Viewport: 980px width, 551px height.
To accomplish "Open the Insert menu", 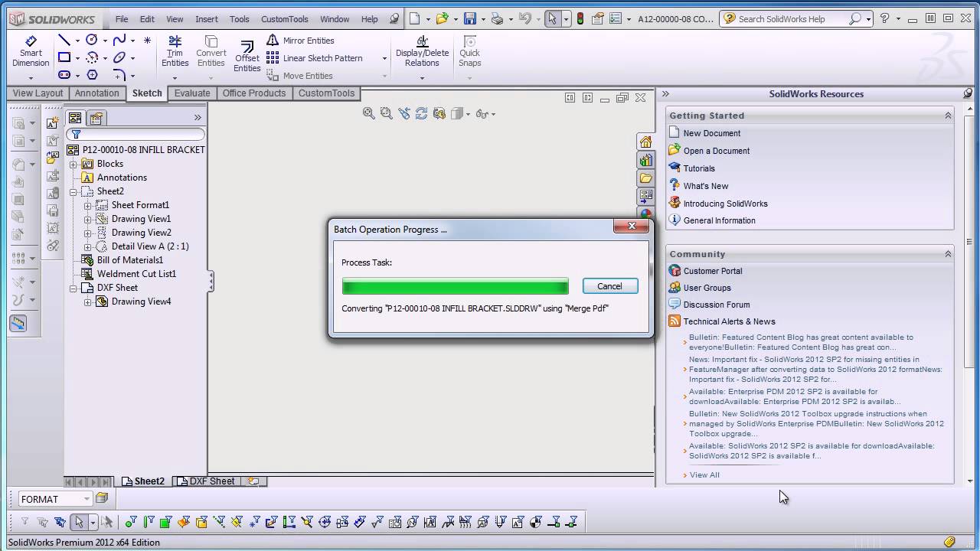I will pos(207,19).
